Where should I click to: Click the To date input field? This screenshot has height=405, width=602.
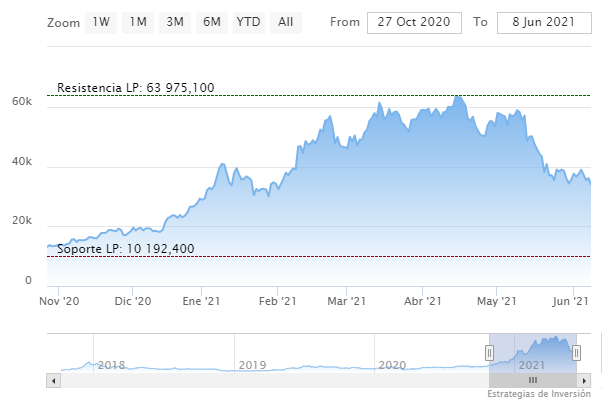pyautogui.click(x=538, y=22)
